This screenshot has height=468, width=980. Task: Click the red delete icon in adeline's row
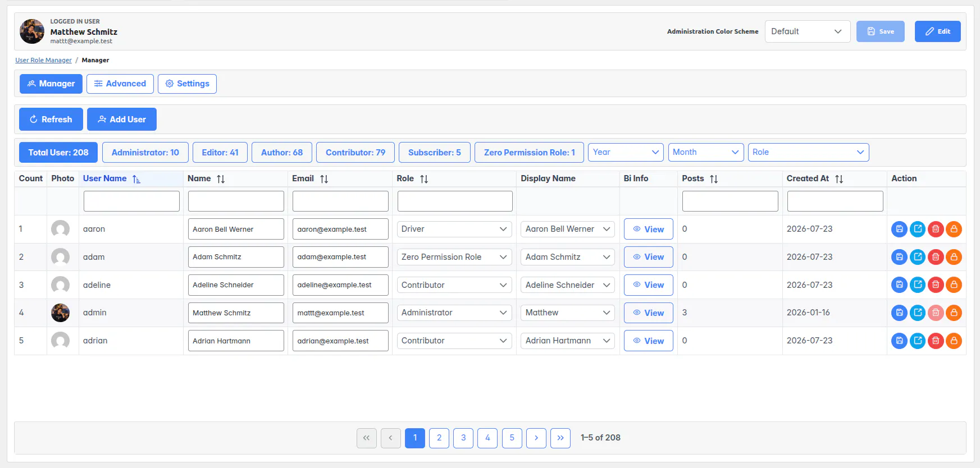tap(936, 285)
